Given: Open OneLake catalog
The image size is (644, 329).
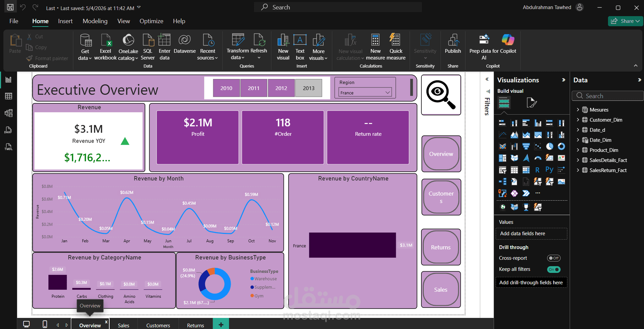Looking at the screenshot, I should (128, 47).
